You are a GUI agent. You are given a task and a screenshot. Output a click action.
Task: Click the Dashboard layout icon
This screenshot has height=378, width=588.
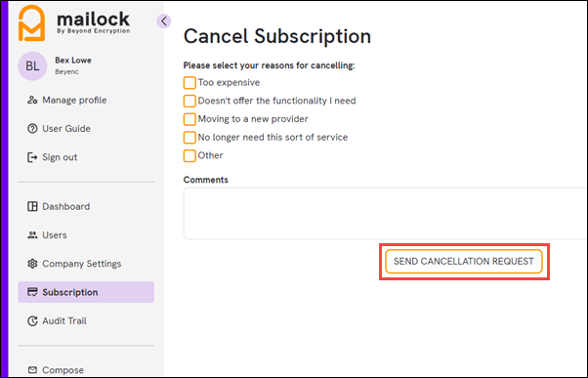[32, 206]
